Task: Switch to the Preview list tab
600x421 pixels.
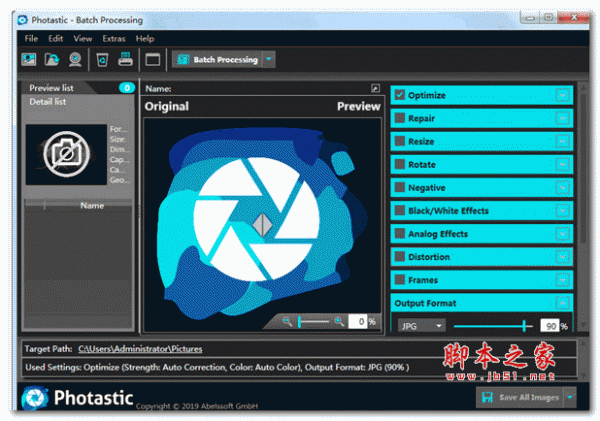Action: pos(51,88)
